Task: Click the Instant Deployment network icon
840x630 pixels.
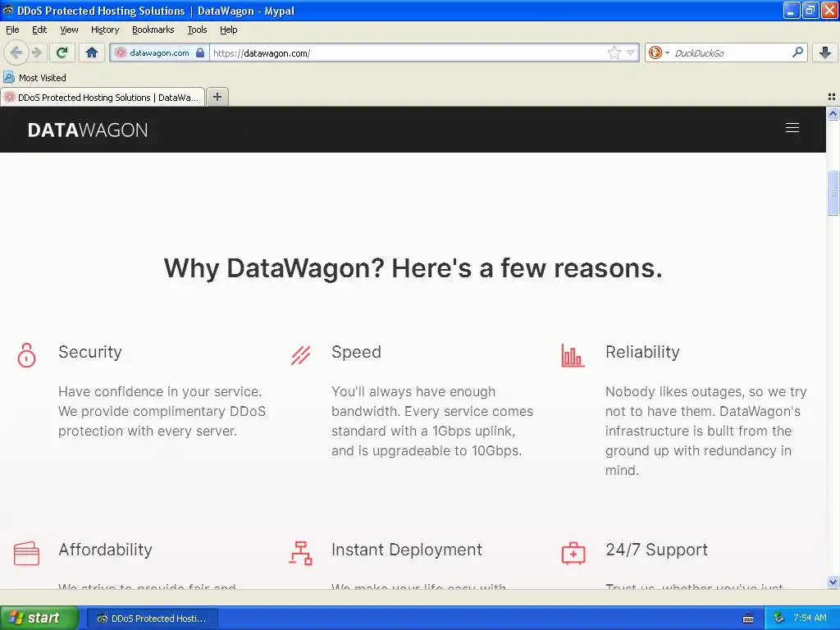Action: tap(300, 554)
